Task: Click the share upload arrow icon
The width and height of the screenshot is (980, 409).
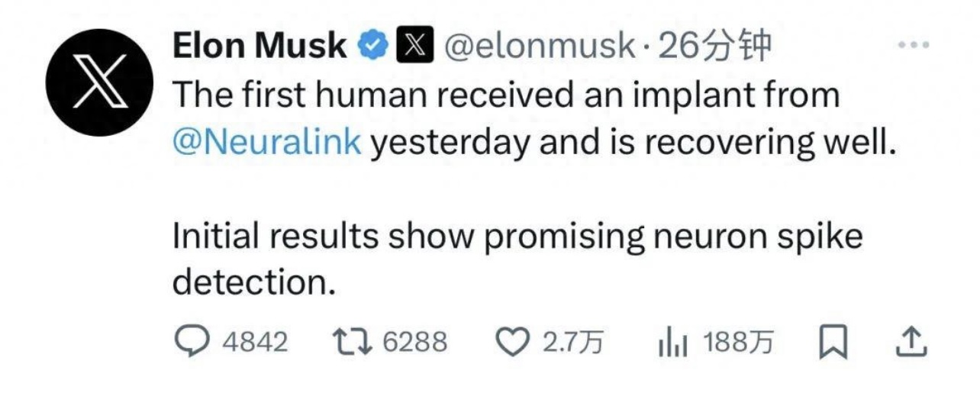Action: click(909, 343)
